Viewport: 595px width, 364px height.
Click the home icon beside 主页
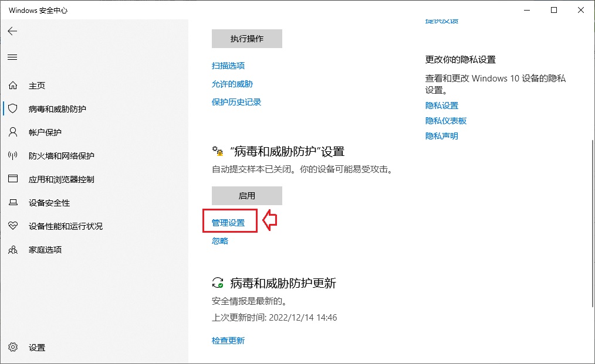click(x=13, y=86)
